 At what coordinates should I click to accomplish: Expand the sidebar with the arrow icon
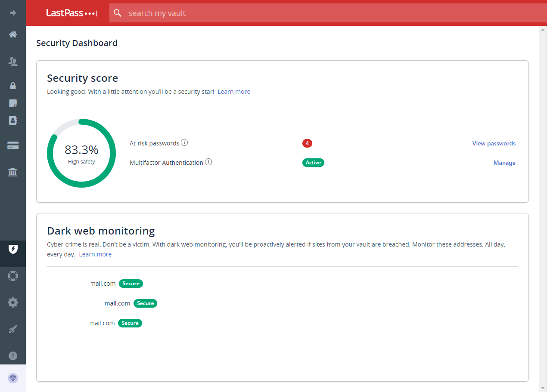coord(13,13)
